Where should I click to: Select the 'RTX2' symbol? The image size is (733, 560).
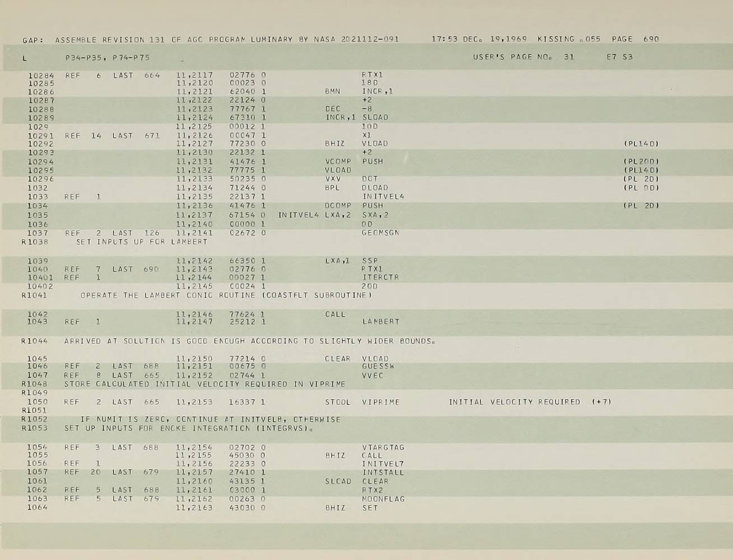tap(372, 490)
